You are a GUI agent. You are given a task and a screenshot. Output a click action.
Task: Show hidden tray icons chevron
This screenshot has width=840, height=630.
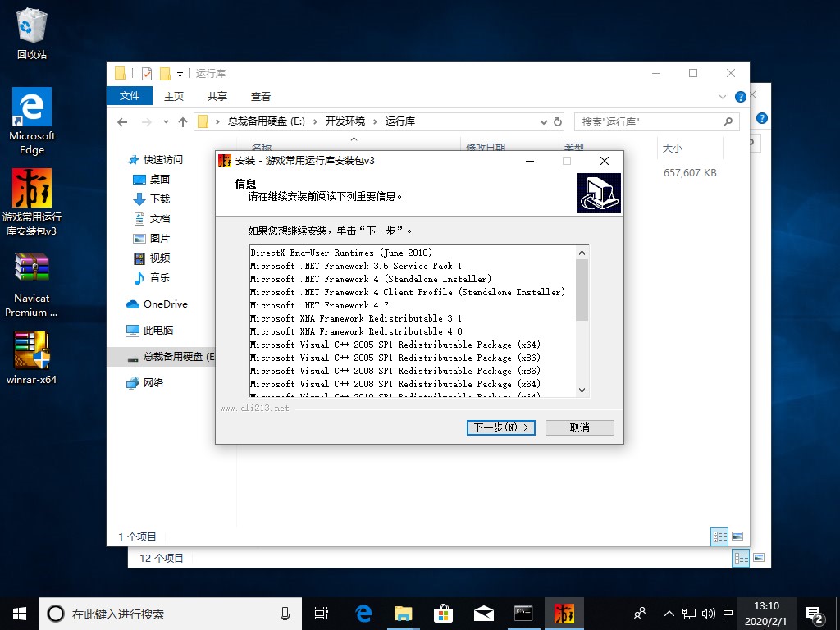(x=669, y=614)
